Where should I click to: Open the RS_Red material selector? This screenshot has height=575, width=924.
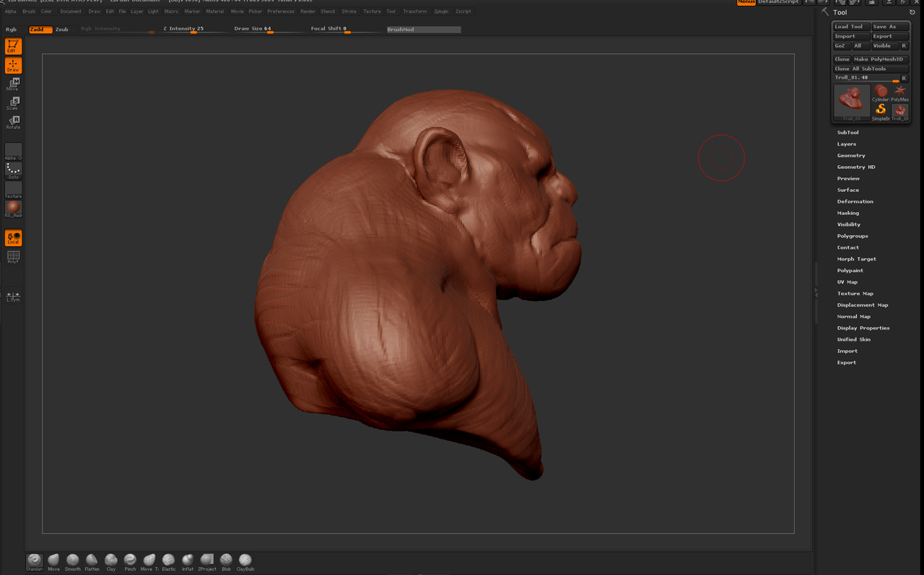13,209
